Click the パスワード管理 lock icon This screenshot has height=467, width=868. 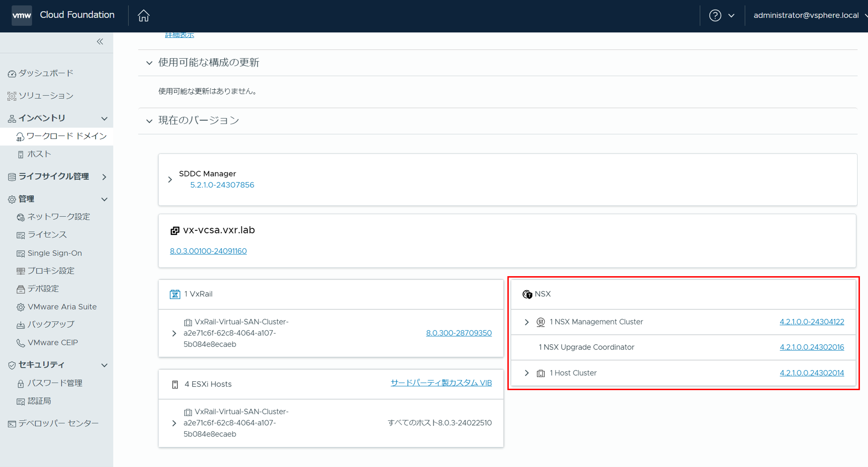click(21, 383)
